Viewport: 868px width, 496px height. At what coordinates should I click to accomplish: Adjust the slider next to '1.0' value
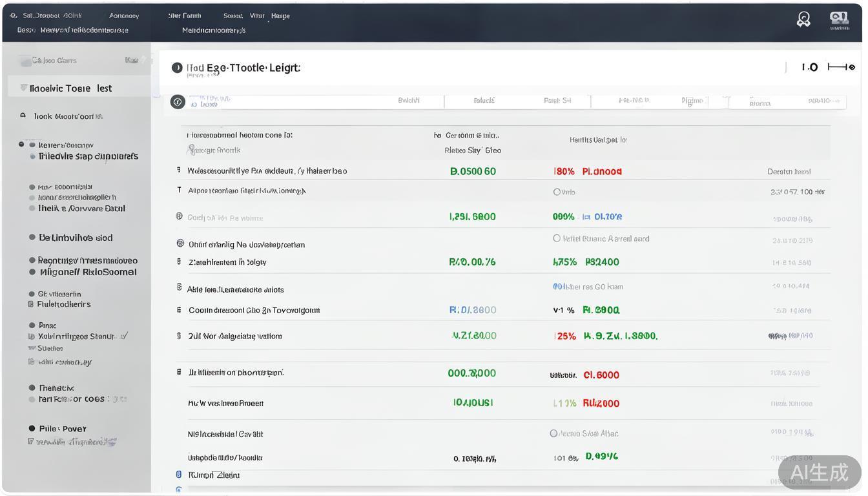pos(842,67)
